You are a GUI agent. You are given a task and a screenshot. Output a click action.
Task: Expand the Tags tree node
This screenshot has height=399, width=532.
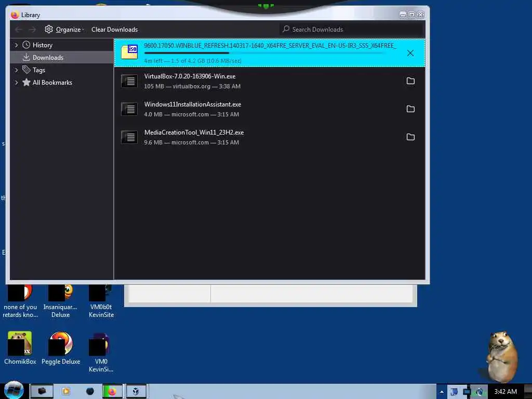16,70
